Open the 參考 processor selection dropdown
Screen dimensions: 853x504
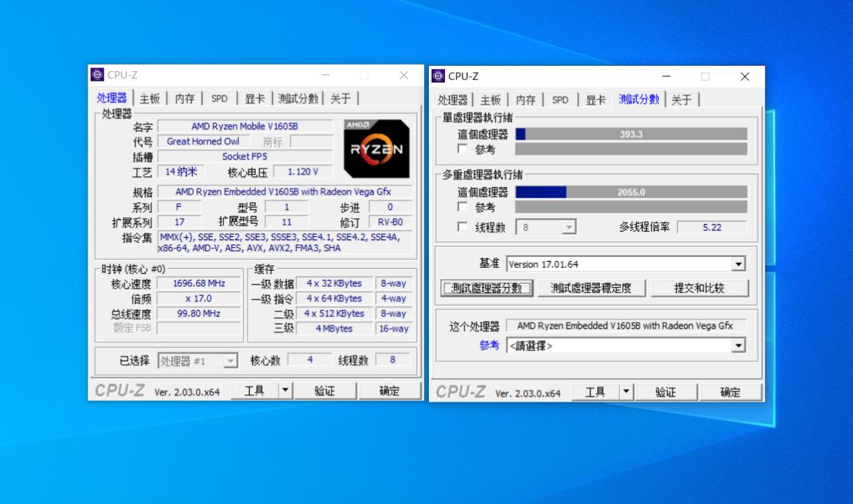[739, 345]
